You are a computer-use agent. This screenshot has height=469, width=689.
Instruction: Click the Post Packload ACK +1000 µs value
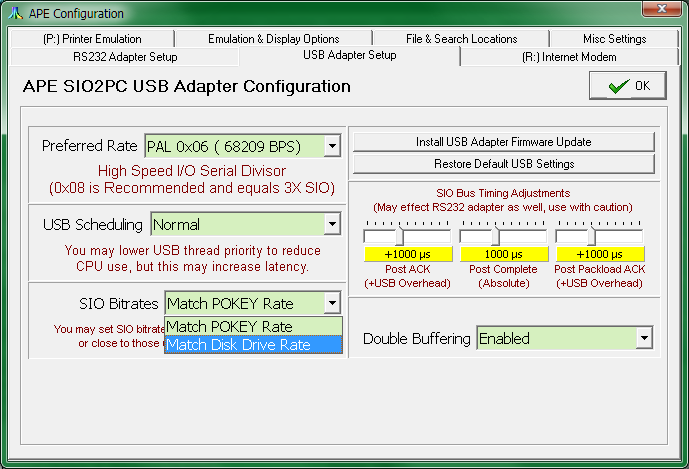pyautogui.click(x=600, y=254)
